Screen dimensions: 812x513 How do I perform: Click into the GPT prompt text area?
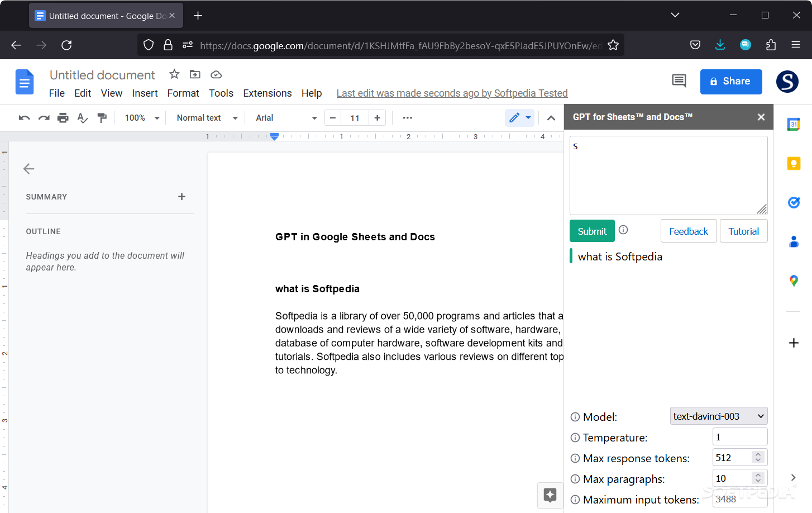point(668,175)
